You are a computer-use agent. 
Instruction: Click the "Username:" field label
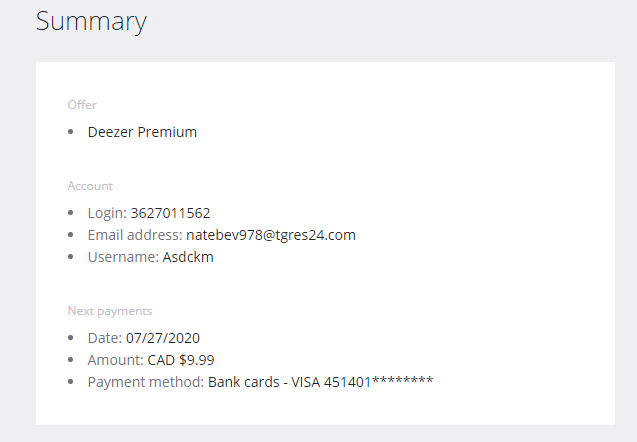point(122,257)
